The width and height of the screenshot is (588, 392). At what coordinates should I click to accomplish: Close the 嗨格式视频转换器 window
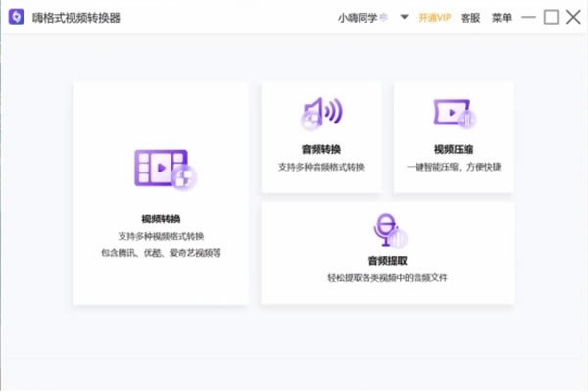[573, 17]
